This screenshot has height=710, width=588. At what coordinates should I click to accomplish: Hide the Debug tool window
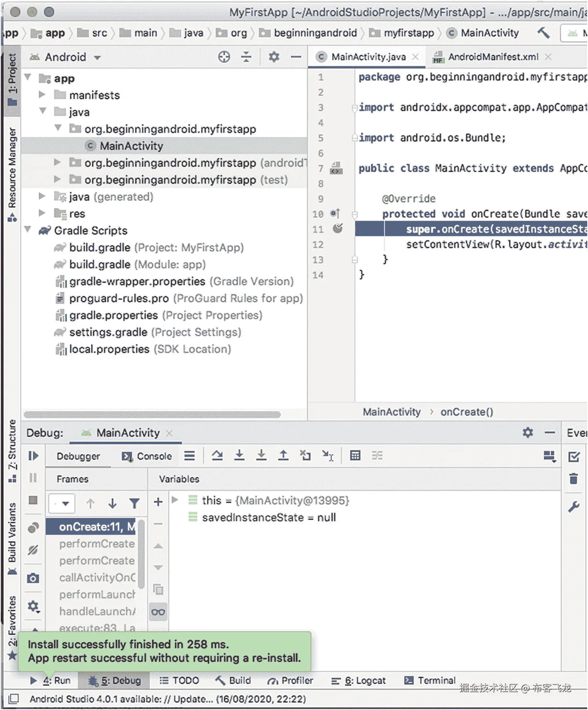point(550,433)
